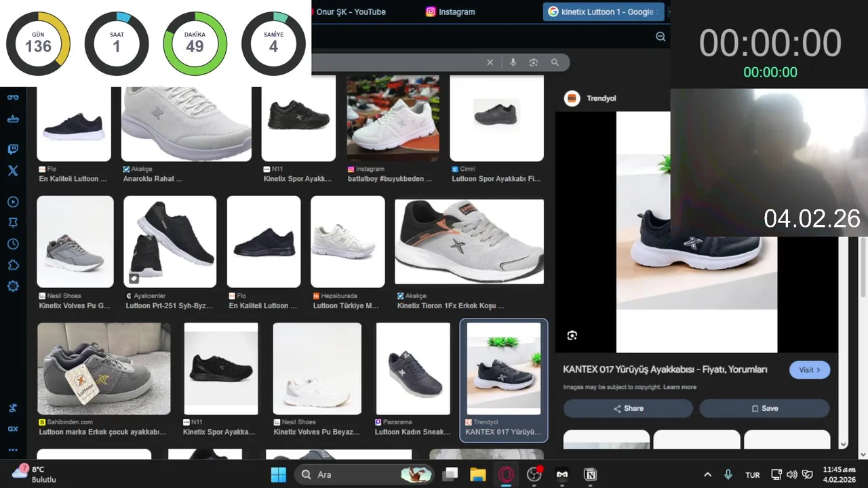Open Ayakcenter Luttoon Prt-251 image
868x488 pixels.
coord(170,242)
